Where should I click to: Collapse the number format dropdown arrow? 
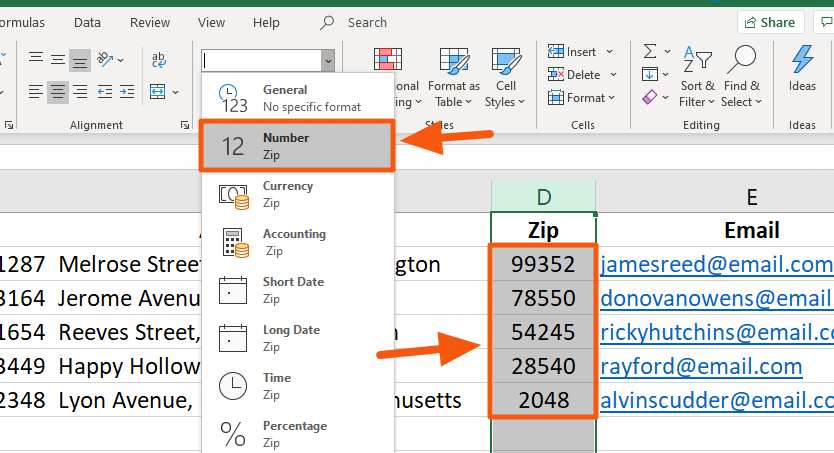click(328, 61)
